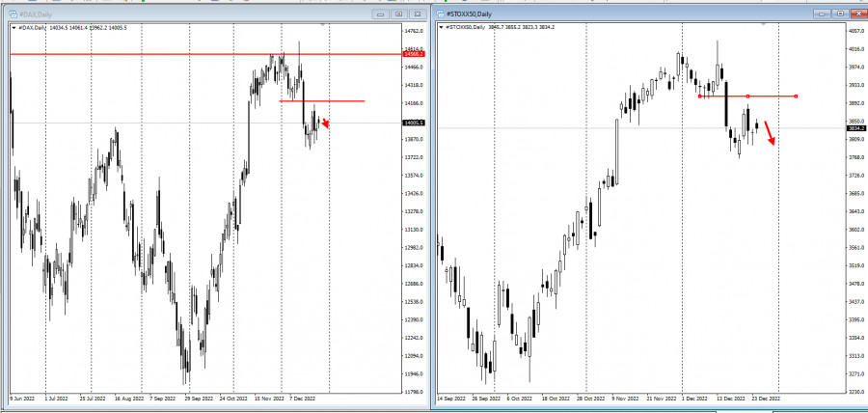Click the 21 Nov 2022 date label
Image resolution: width=868 pixels, height=413 pixels.
[662, 399]
